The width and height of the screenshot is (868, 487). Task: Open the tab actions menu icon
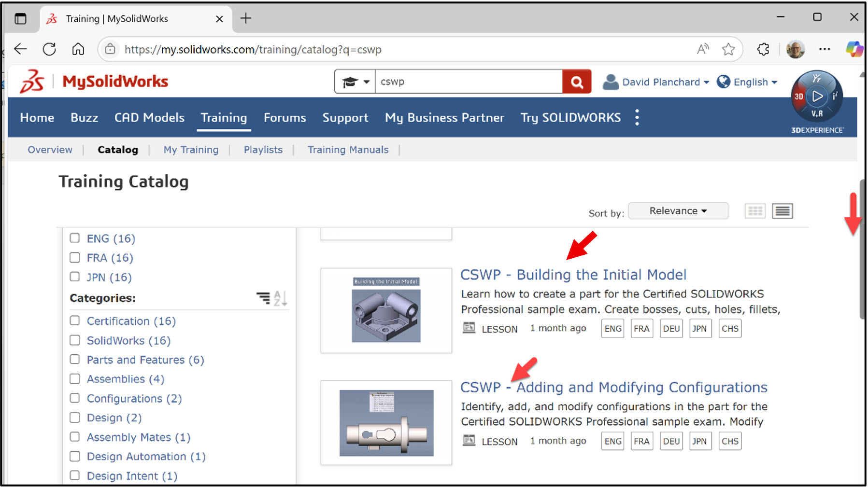(20, 19)
